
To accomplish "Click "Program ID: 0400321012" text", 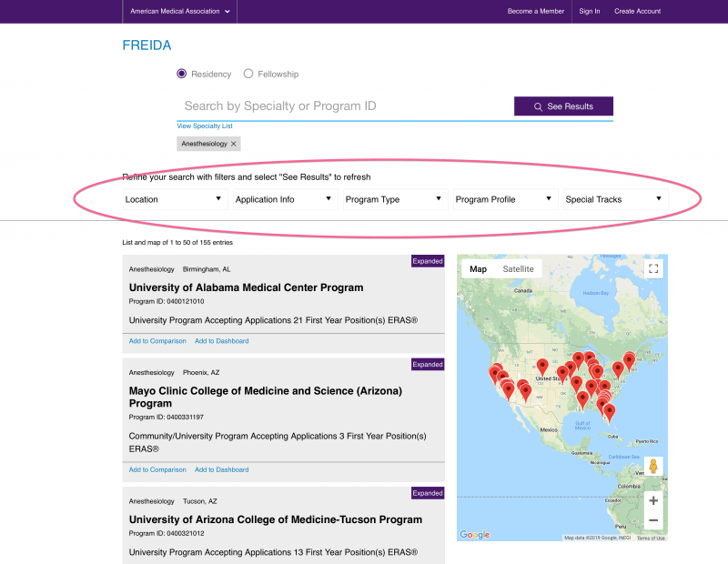I will (x=167, y=533).
